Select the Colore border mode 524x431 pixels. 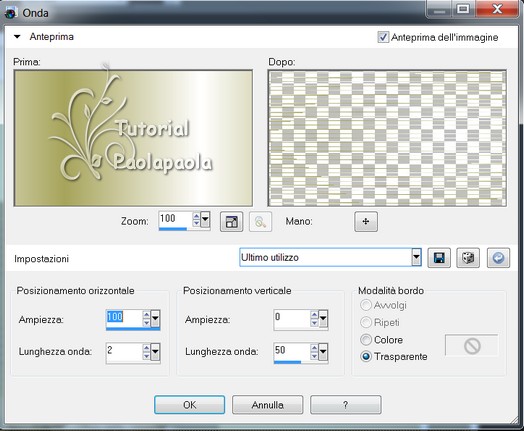366,340
